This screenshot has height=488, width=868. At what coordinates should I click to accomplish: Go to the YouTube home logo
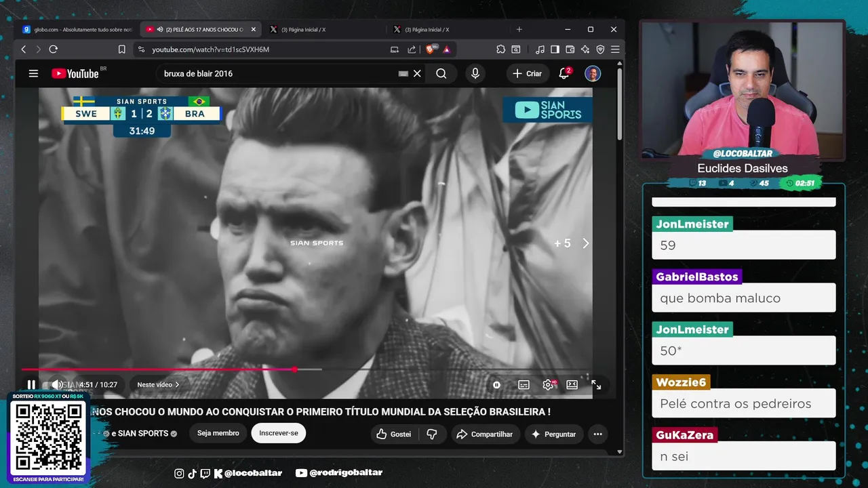pos(75,73)
